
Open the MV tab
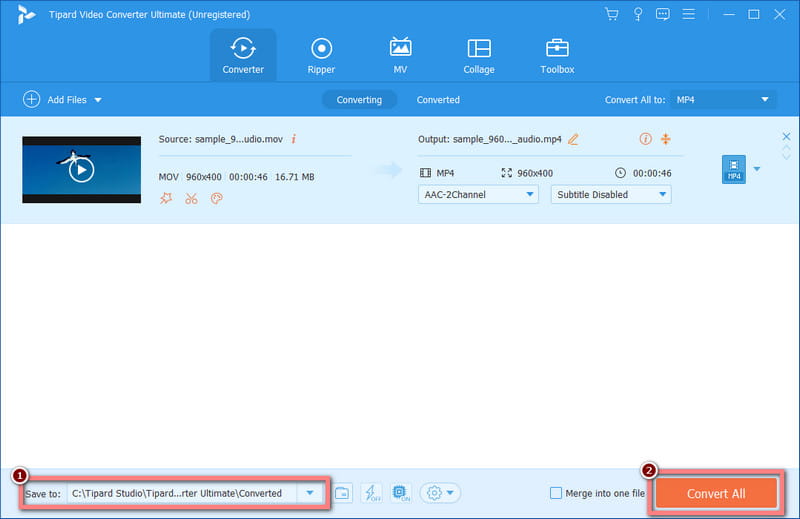(x=400, y=55)
